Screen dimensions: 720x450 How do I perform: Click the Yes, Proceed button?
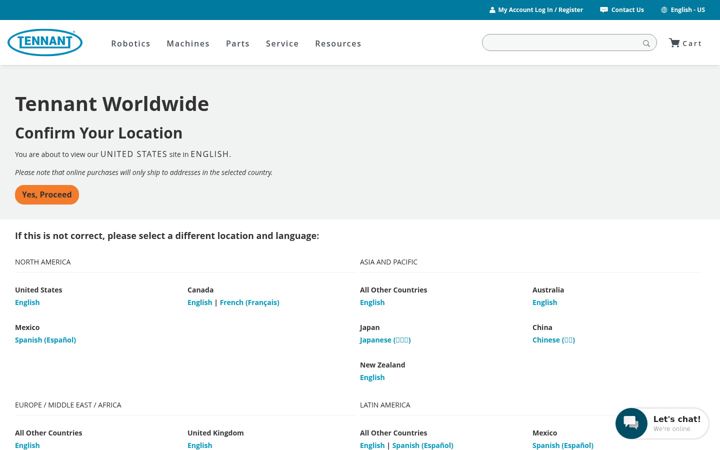(x=47, y=195)
